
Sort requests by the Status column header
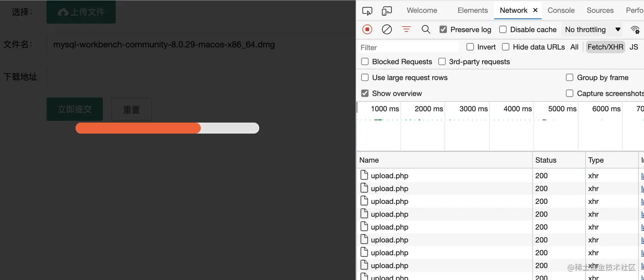point(559,160)
